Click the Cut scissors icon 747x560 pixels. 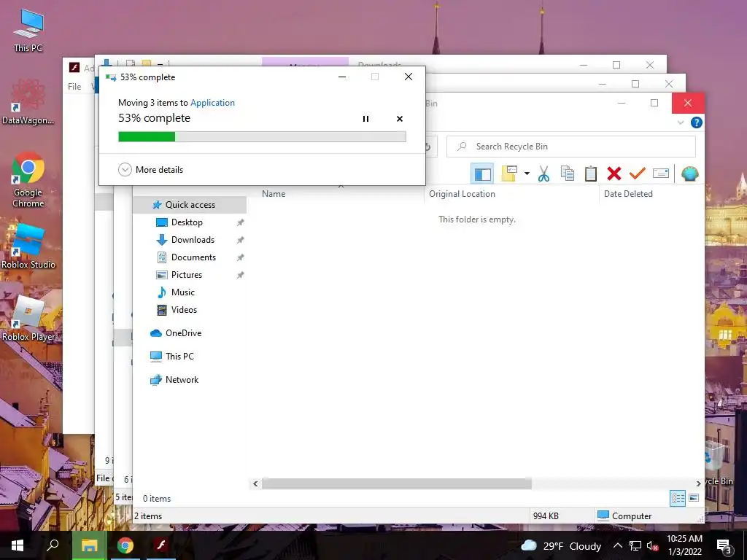543,174
